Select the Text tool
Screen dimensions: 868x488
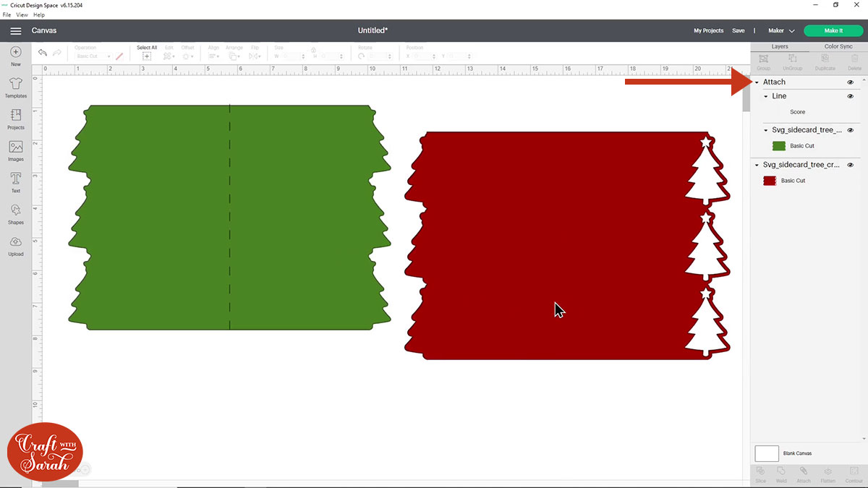15,181
